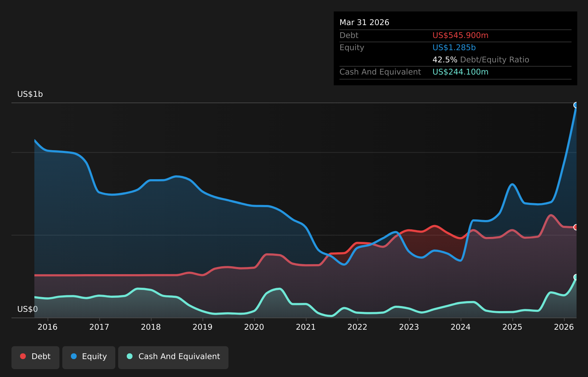Select the Cash endpoint marker at 2026

click(x=576, y=277)
